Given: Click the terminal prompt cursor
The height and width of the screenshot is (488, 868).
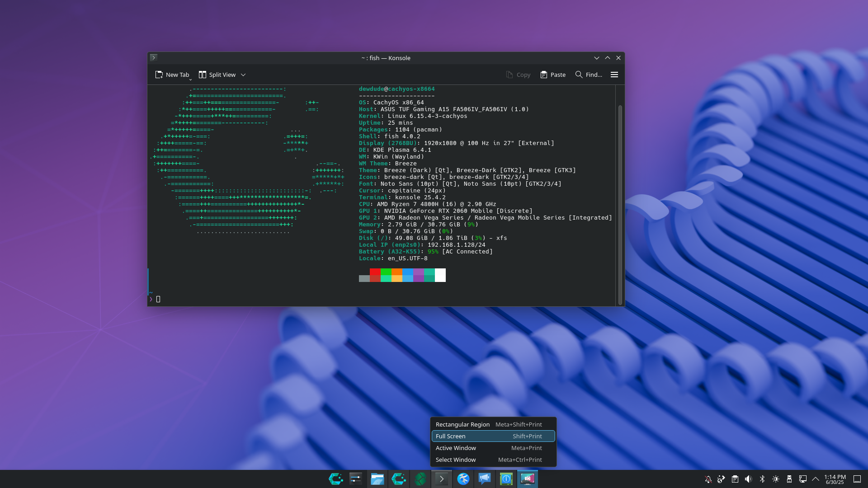Looking at the screenshot, I should (x=158, y=299).
